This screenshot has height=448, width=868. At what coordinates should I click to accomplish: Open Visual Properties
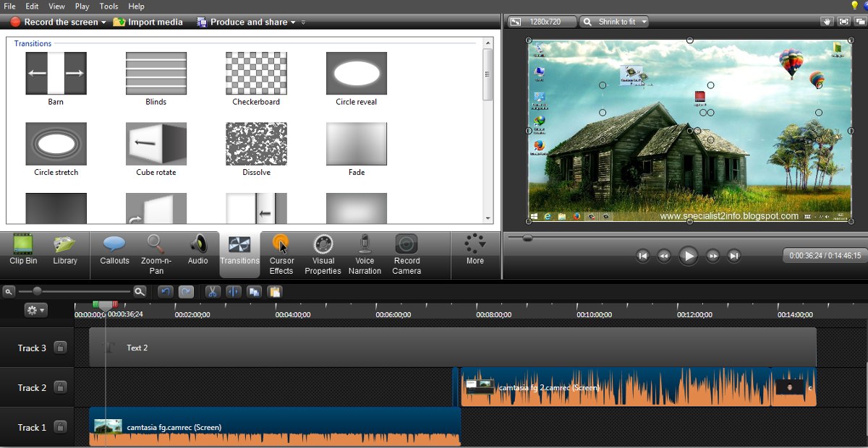(323, 255)
